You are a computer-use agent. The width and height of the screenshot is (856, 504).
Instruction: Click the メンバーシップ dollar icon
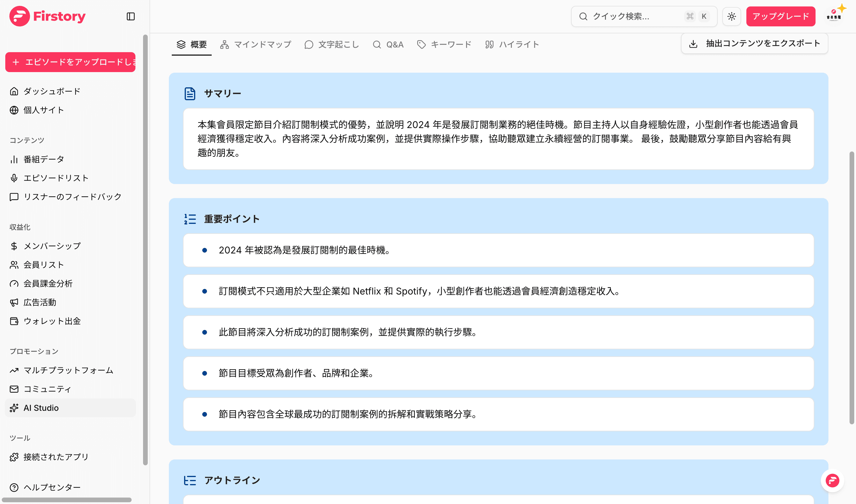click(x=14, y=246)
